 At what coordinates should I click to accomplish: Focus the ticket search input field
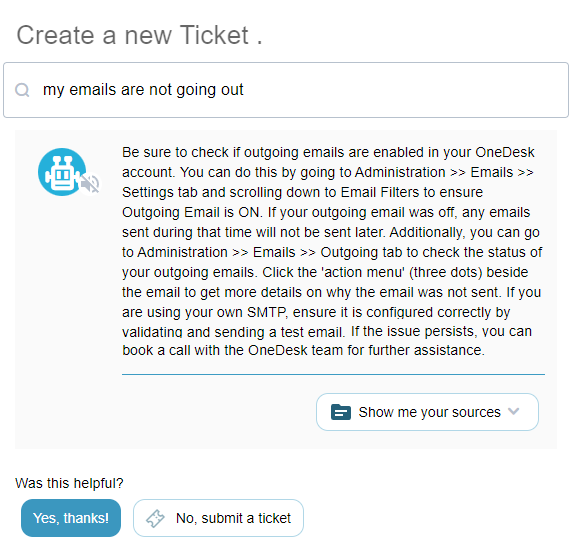(x=286, y=90)
